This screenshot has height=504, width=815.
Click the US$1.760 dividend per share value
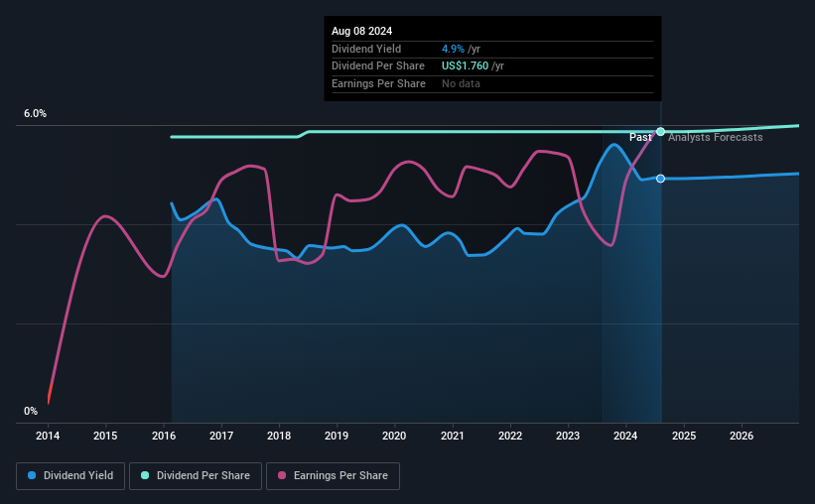(466, 66)
